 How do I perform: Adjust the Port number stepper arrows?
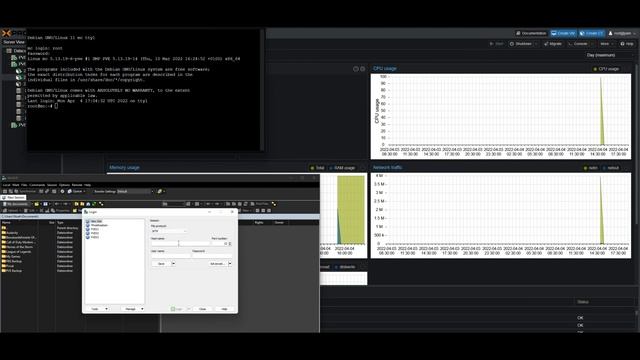(230, 244)
